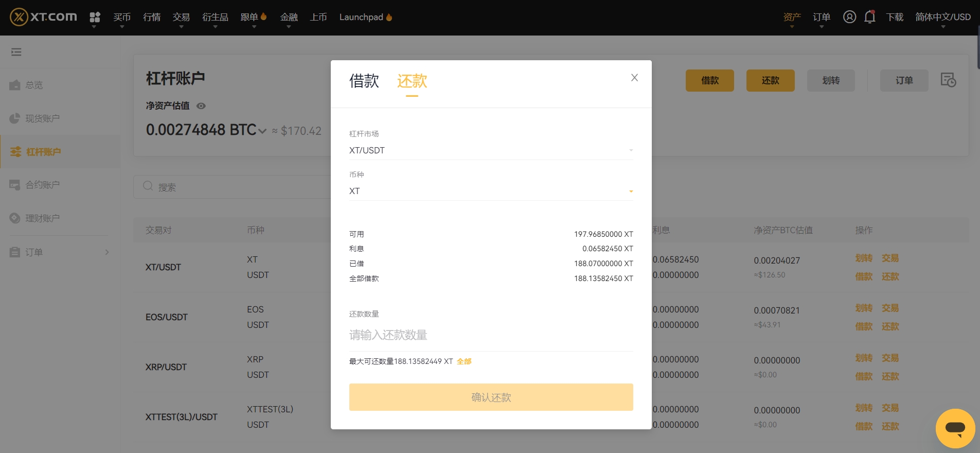Click the 合约账户 sidebar icon
The height and width of the screenshot is (453, 980).
(x=15, y=185)
